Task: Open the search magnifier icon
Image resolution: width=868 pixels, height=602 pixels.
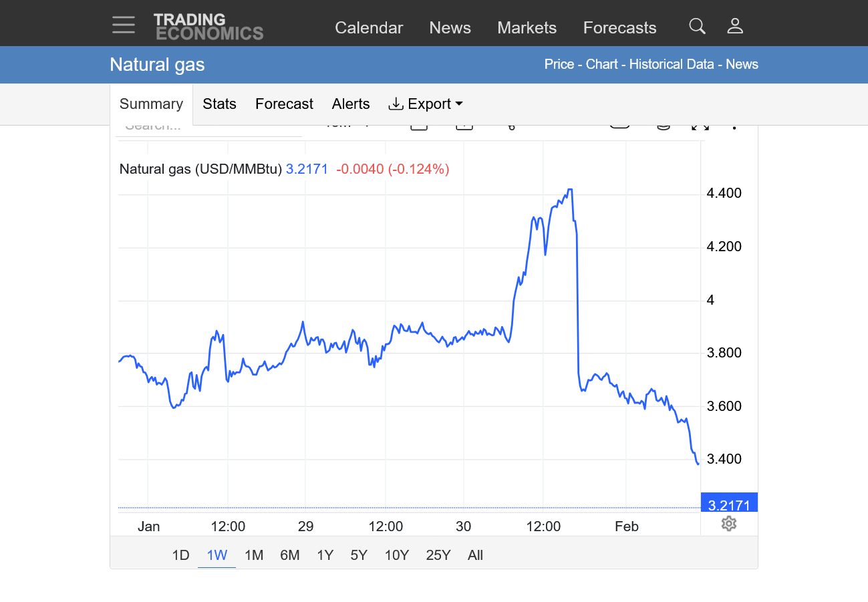Action: (697, 27)
